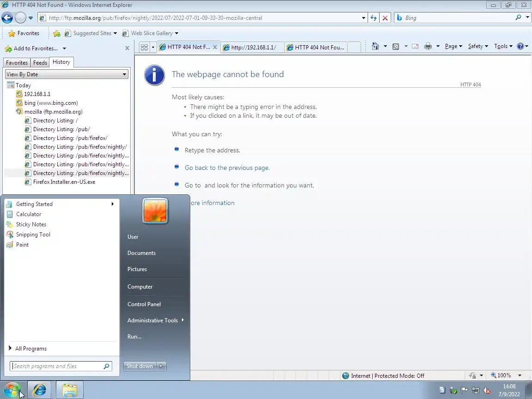Screen dimensions: 532x399
Task: Open the Safety menu
Action: pos(478,47)
